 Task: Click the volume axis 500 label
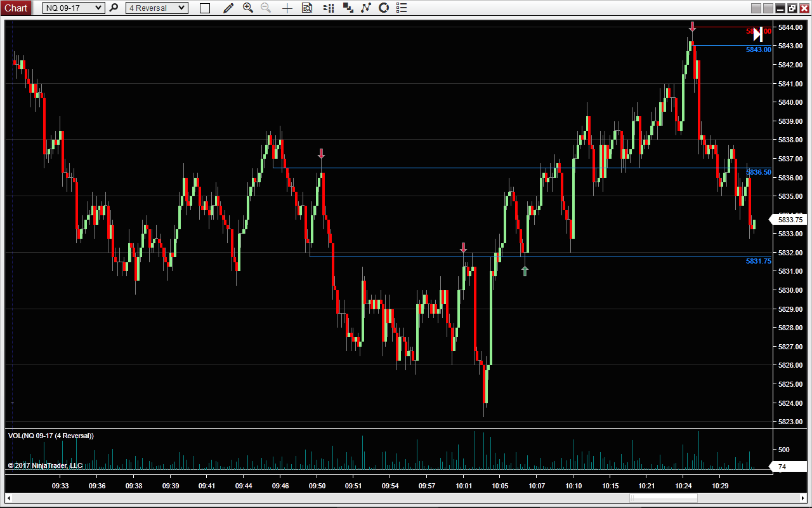pos(784,450)
